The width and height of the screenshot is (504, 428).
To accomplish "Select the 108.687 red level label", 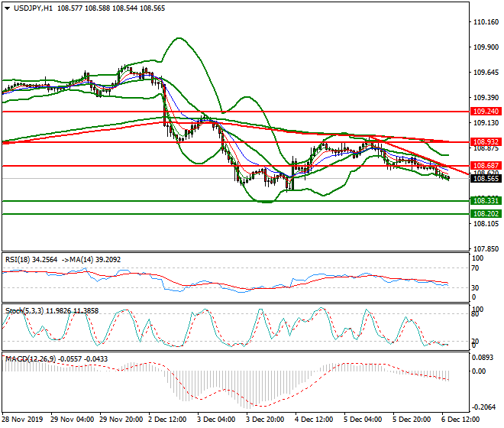I will (x=486, y=165).
